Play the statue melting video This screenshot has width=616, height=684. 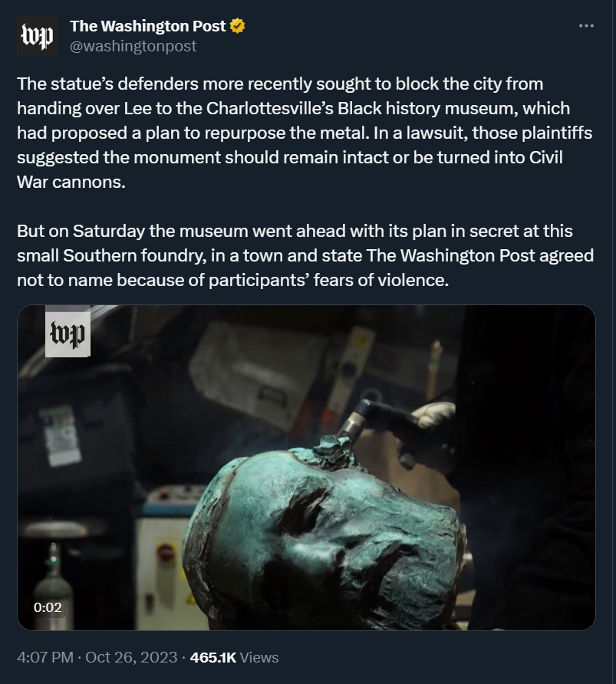coord(306,468)
